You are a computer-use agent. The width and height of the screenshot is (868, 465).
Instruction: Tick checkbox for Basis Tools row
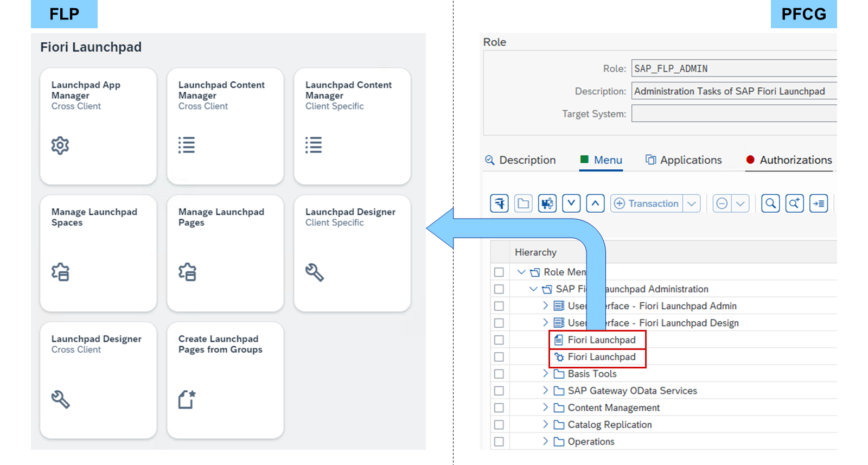coord(499,374)
